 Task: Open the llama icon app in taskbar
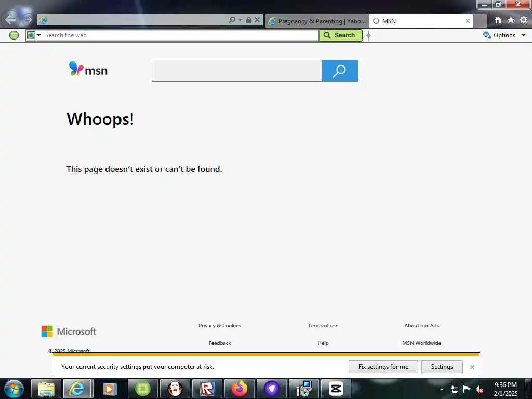coord(175,389)
